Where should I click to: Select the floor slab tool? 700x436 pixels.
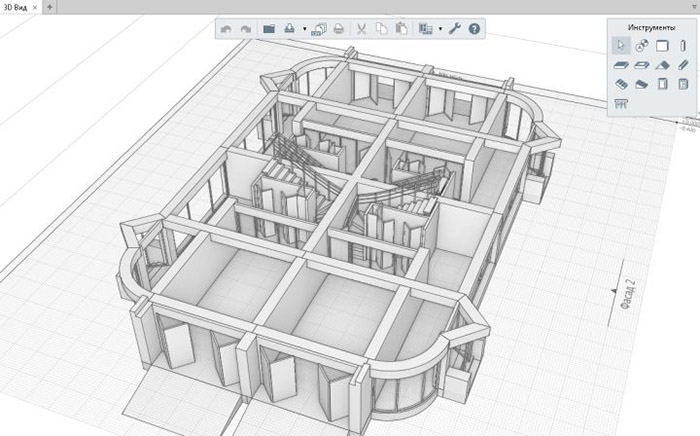click(620, 65)
